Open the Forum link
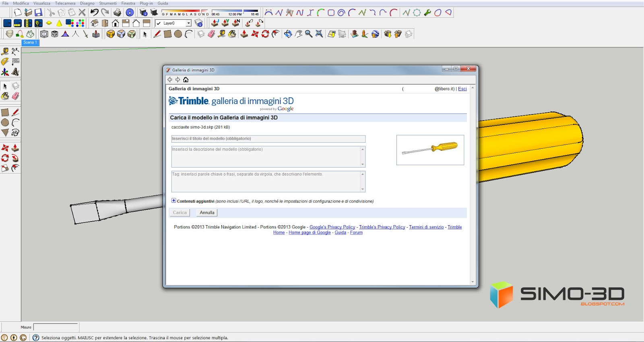 tap(356, 232)
